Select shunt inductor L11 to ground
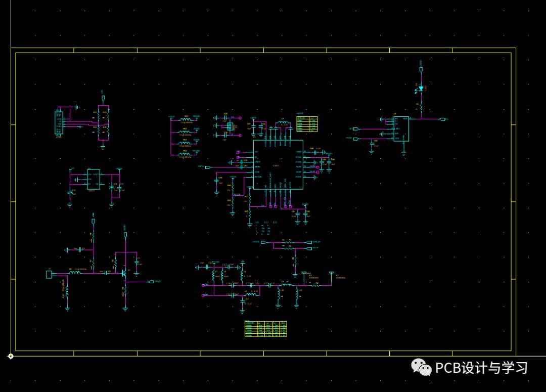Image resolution: width=546 pixels, height=392 pixels. (297, 294)
